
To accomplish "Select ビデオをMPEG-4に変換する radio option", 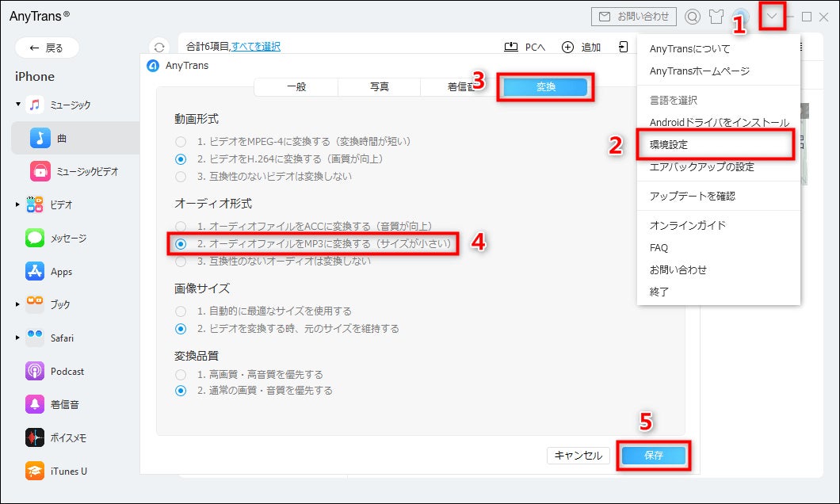I will coord(181,141).
